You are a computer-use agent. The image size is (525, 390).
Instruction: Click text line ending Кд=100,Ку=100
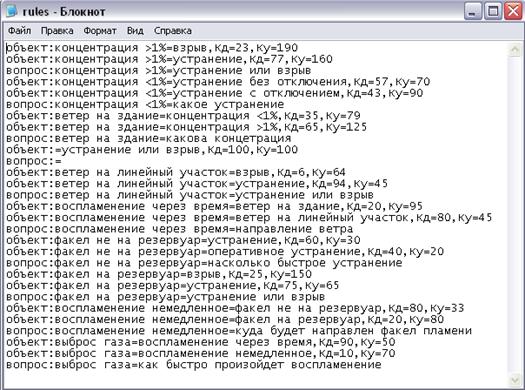pyautogui.click(x=152, y=150)
